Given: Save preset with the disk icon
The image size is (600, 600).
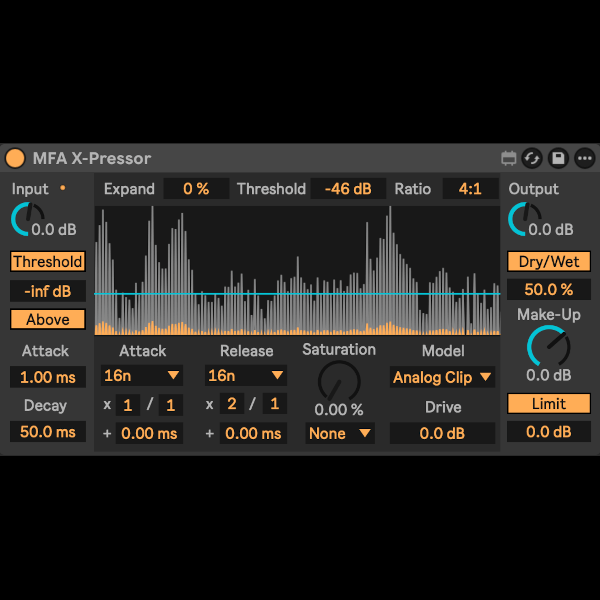Looking at the screenshot, I should (x=558, y=158).
